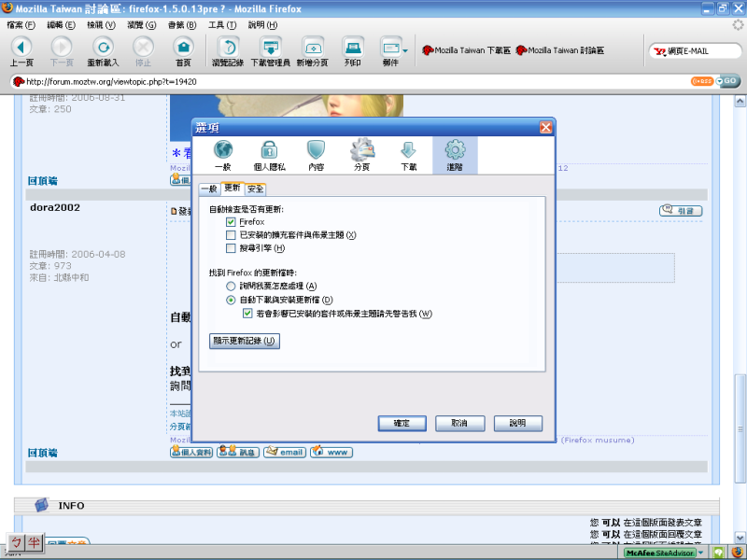Open the browsing history (瀏覽記錄) icon
Image resolution: width=747 pixels, height=560 pixels.
coord(228,51)
